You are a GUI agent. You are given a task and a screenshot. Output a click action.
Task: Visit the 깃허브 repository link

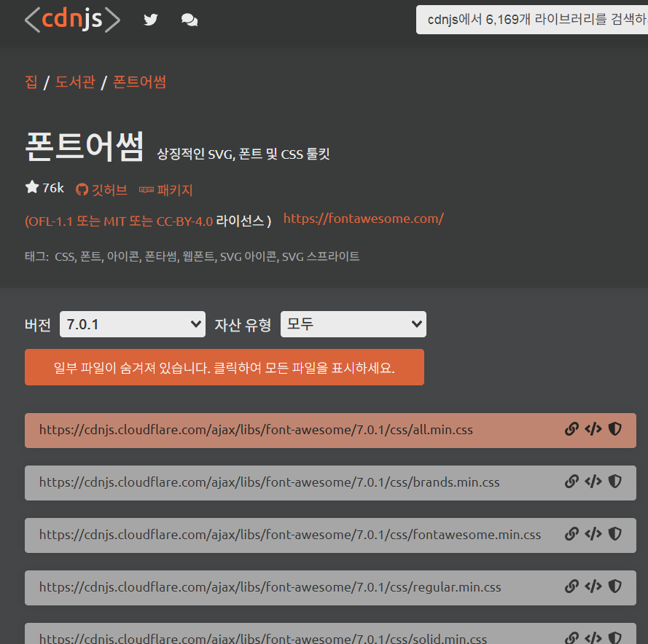coord(102,189)
